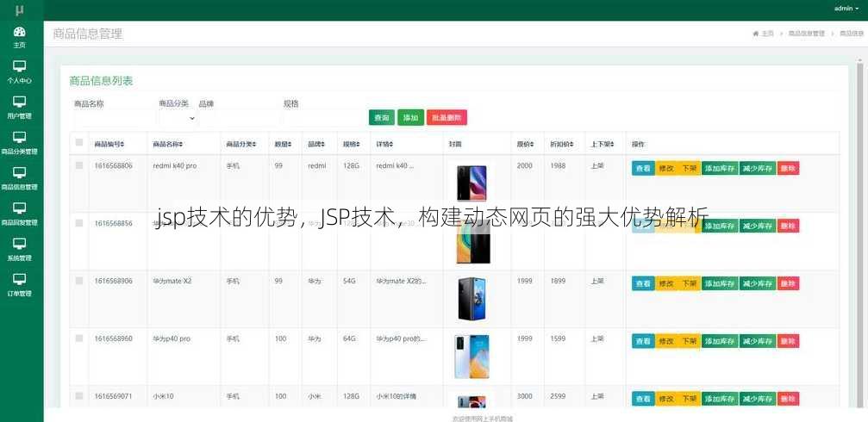The height and width of the screenshot is (422, 868).
Task: Click 添加库存 in row 1616568856
Action: pos(721,226)
